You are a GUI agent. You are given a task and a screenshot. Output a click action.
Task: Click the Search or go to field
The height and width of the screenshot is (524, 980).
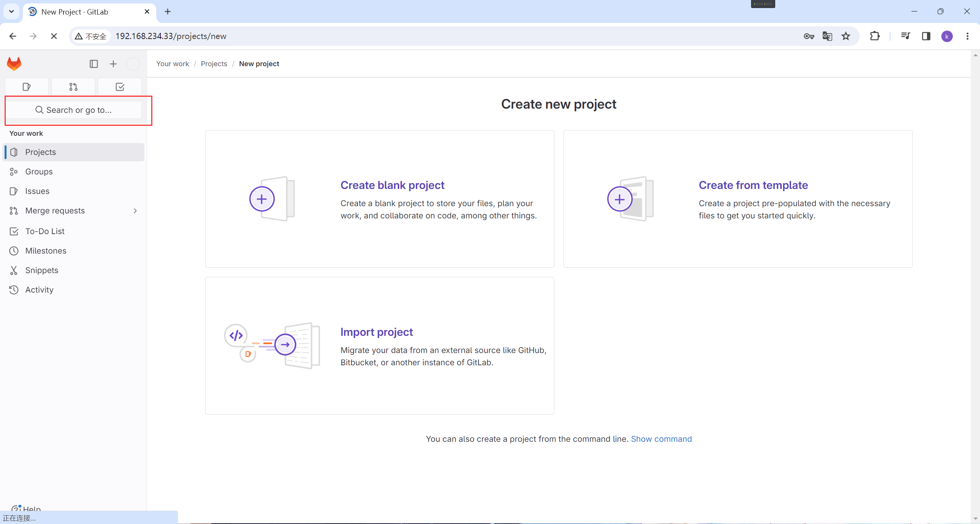coord(73,110)
